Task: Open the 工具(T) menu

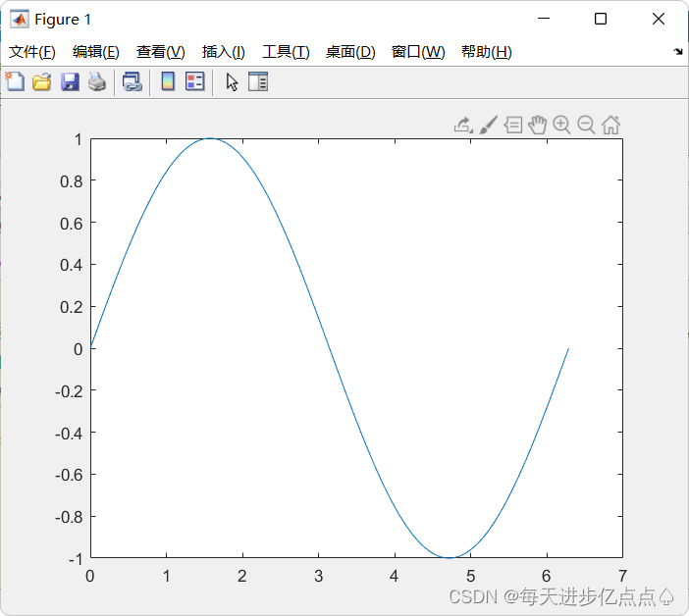Action: coord(286,52)
